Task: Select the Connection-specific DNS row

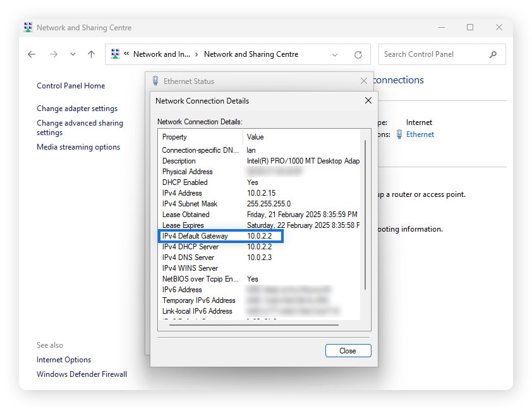Action: tap(259, 150)
